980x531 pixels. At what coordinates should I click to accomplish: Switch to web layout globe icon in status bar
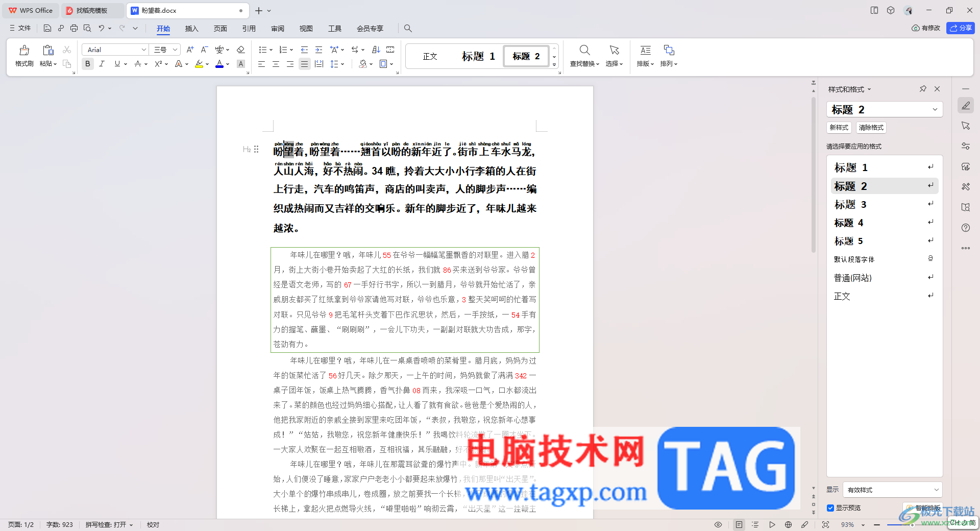[788, 525]
